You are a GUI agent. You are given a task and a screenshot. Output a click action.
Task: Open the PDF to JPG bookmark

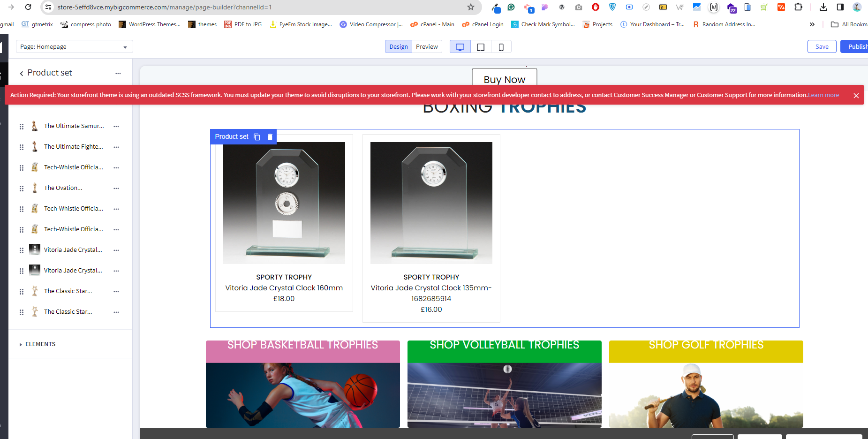(243, 24)
